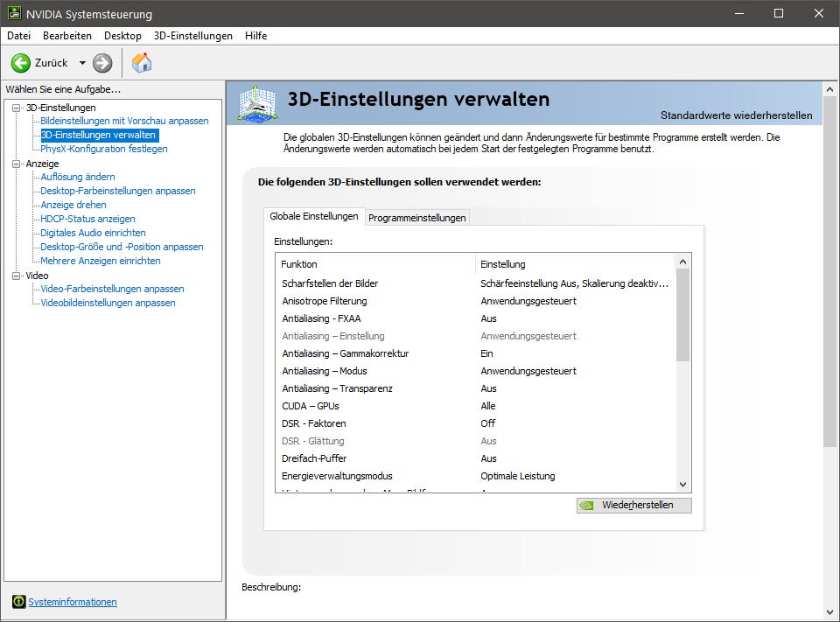Switch to the Programmeinstellungen tab
The height and width of the screenshot is (622, 840).
click(416, 218)
